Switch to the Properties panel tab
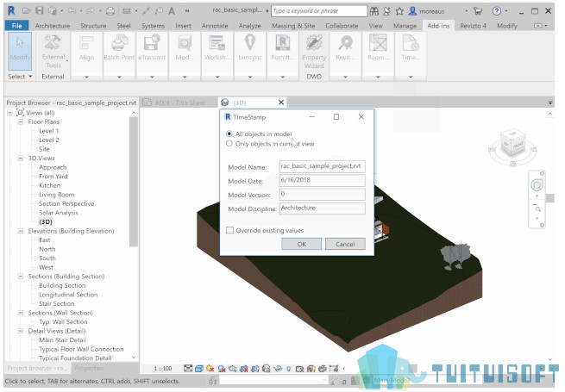 (89, 368)
